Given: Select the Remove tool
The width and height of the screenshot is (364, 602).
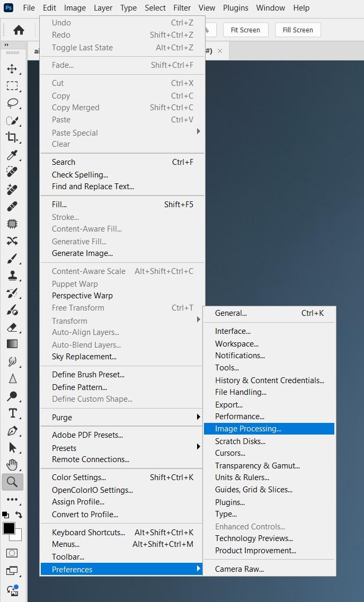Looking at the screenshot, I should 12,189.
